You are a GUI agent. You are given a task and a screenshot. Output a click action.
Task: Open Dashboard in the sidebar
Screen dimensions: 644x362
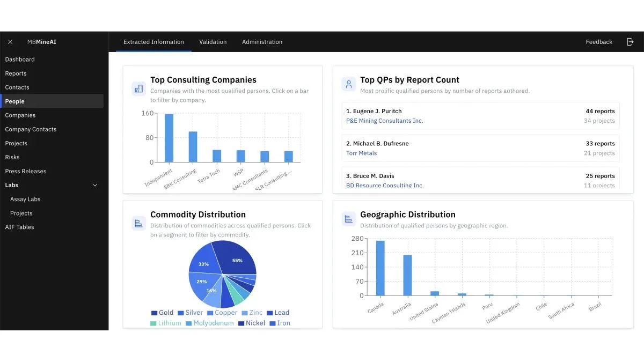click(x=52, y=60)
